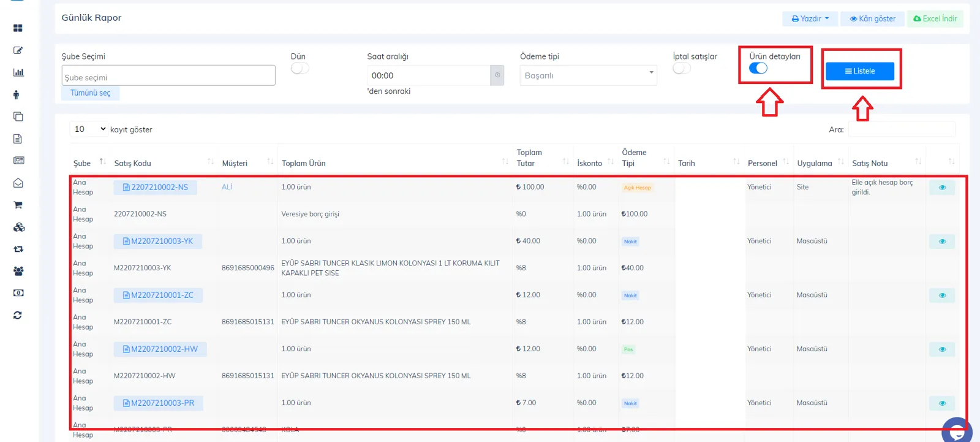Click the Excel İndir button

point(935,18)
